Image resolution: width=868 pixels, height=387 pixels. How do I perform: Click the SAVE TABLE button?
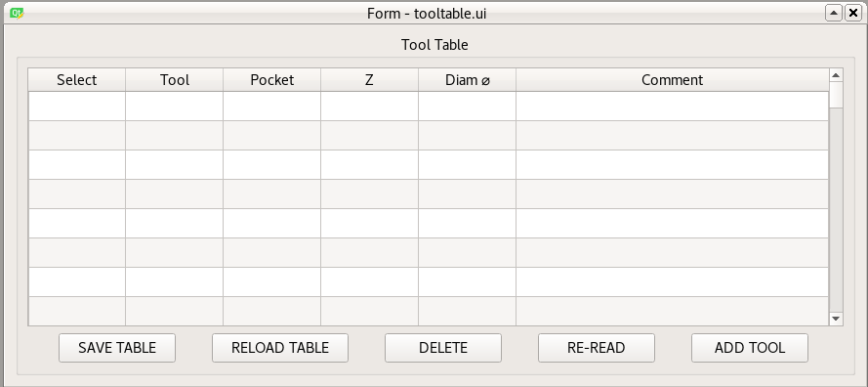(x=117, y=348)
